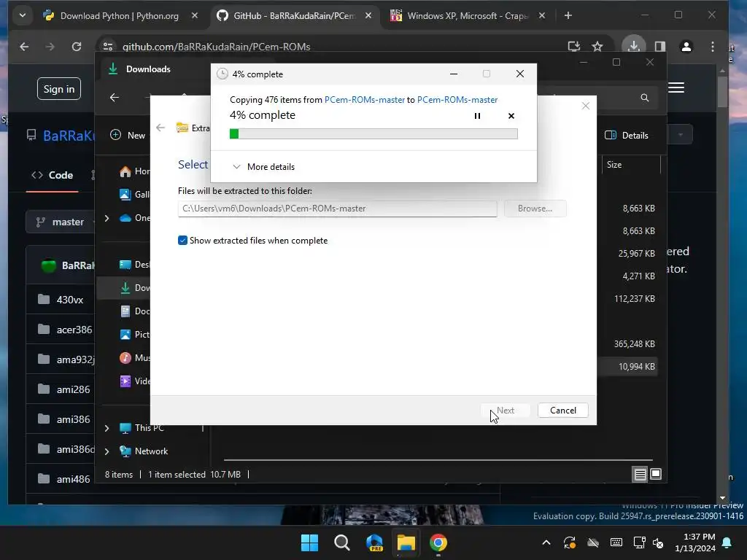The image size is (747, 560).
Task: Click the Explorer search icon
Action: 645,98
